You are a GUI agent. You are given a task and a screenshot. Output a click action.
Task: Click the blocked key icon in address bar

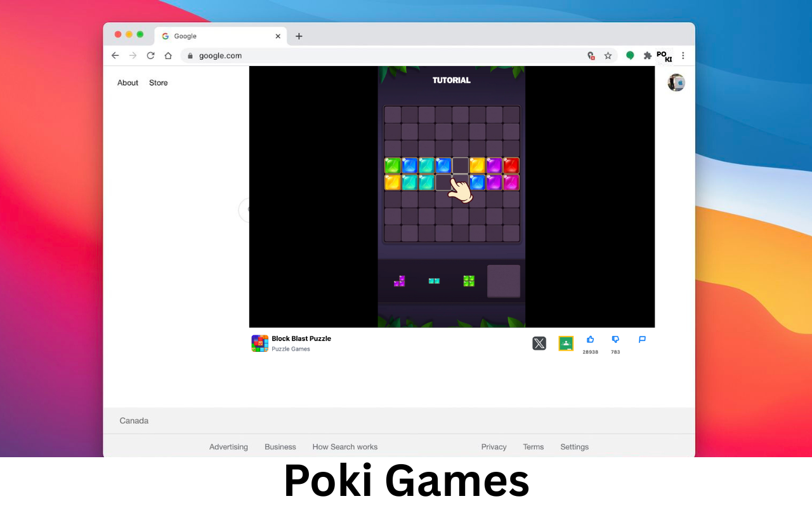click(591, 56)
